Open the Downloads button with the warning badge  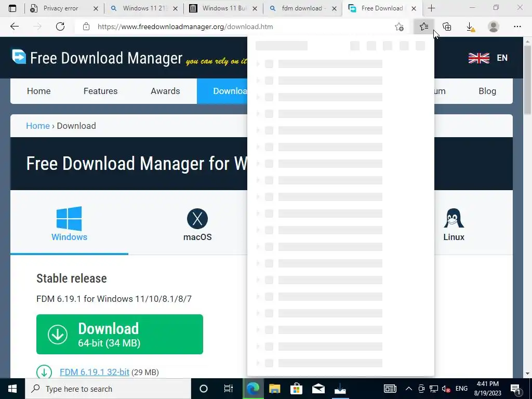coord(470,26)
